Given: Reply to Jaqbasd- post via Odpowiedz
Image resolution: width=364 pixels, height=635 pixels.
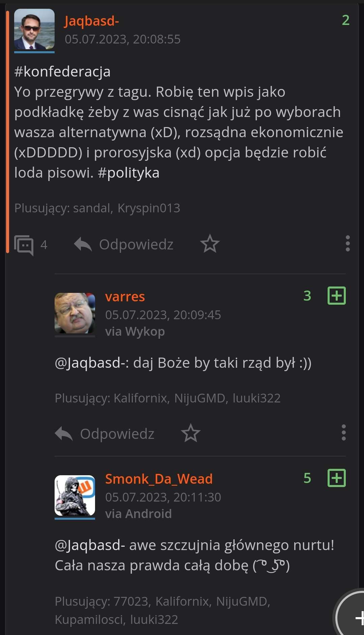Looking at the screenshot, I should coord(124,244).
